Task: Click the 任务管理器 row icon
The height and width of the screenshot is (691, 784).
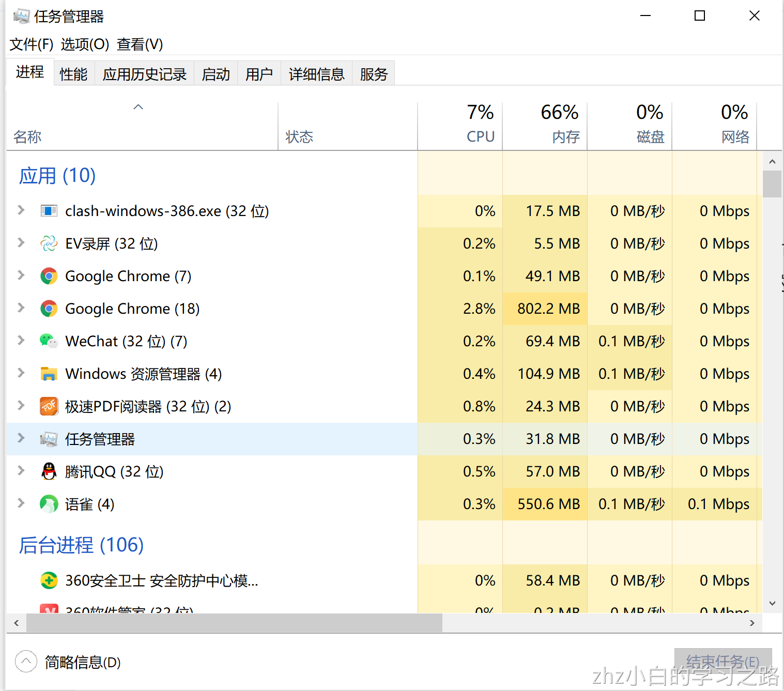Action: click(x=49, y=439)
